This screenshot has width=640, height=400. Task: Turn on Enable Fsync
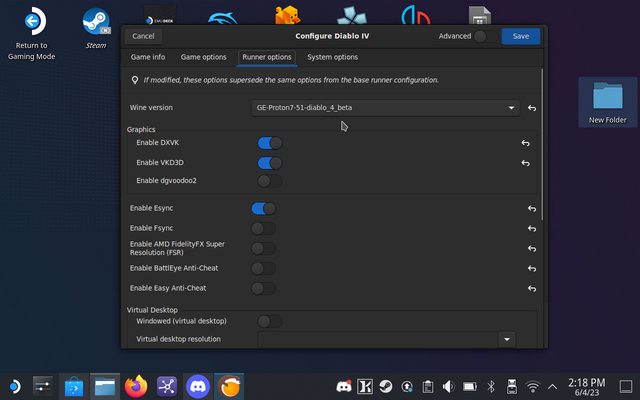pos(263,228)
